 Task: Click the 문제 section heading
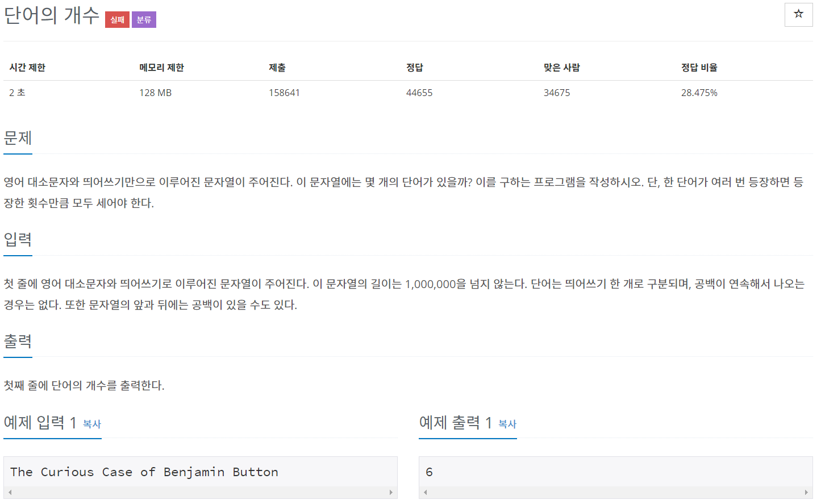18,138
